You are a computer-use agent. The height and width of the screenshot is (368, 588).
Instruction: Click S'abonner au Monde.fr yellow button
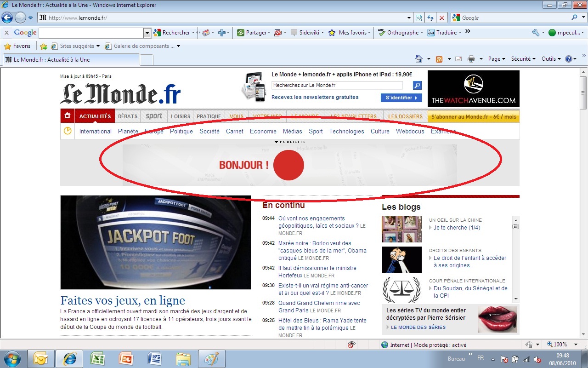click(x=474, y=117)
